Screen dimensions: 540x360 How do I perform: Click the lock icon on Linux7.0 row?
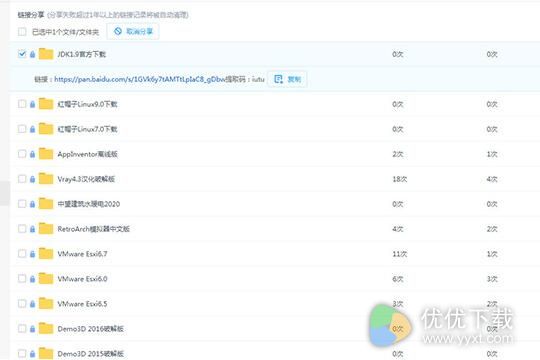coord(32,129)
